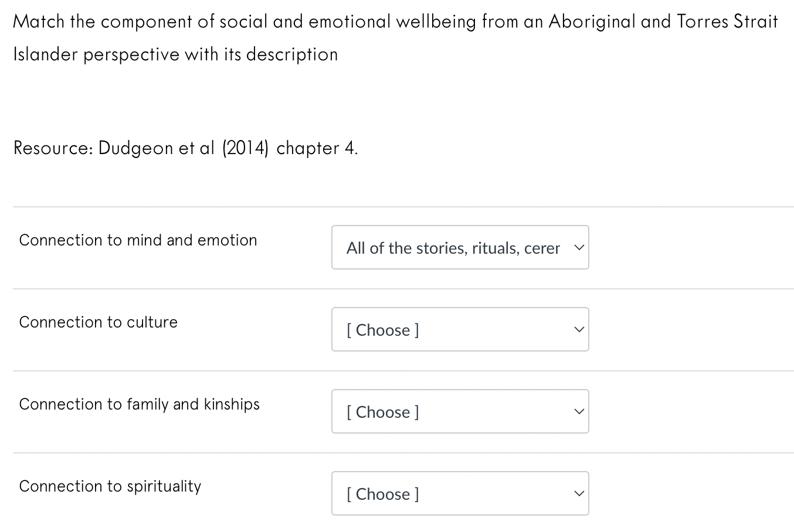Click the 'Connection to mind and emotion' label
Image resolution: width=794 pixels, height=532 pixels.
(138, 240)
